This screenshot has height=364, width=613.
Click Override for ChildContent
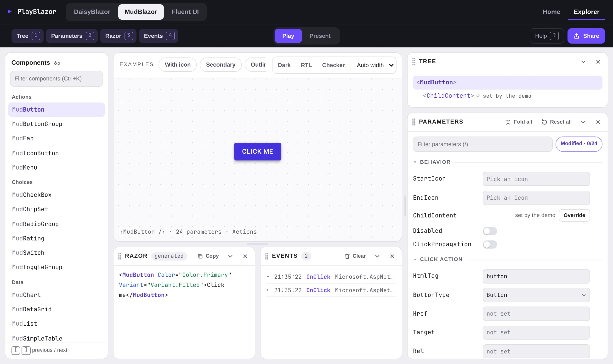pyautogui.click(x=574, y=215)
